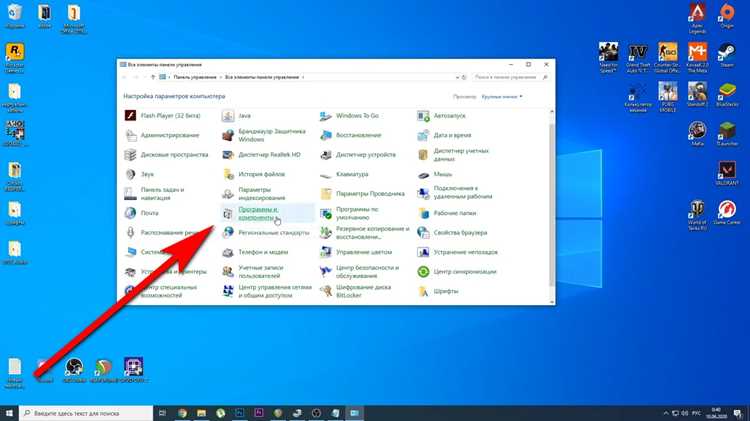Open Premiere Pro from the taskbar
The width and height of the screenshot is (750, 421).
(259, 413)
